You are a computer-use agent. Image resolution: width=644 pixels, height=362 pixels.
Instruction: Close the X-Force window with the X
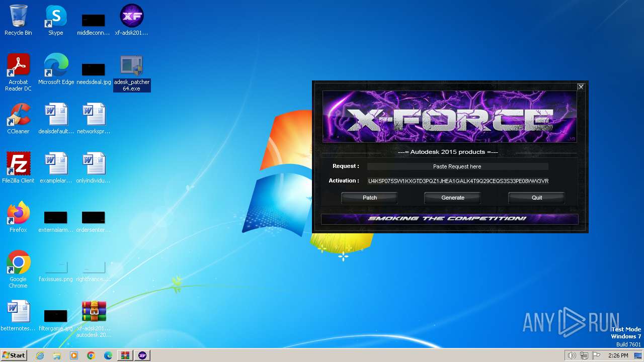tap(581, 87)
